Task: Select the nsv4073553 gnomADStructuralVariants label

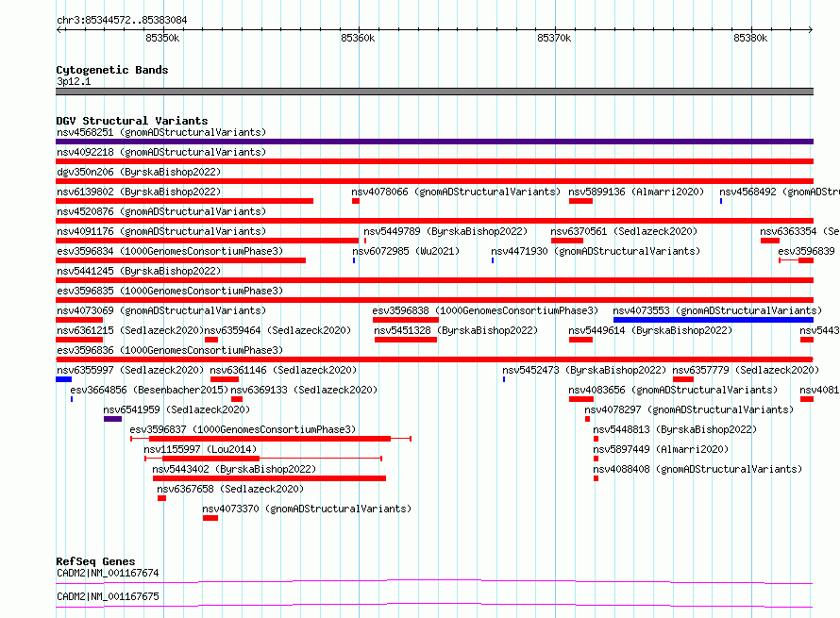Action: [717, 310]
